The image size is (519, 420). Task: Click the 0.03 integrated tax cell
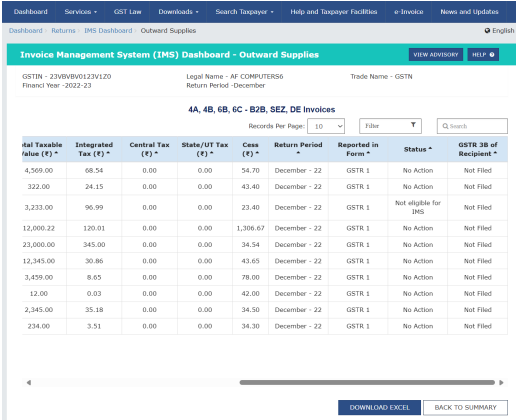94,294
